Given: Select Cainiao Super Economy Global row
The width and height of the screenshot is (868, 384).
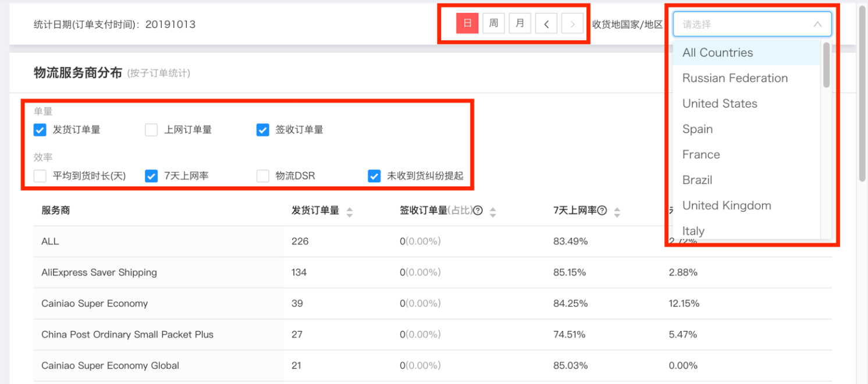Looking at the screenshot, I should [432, 365].
